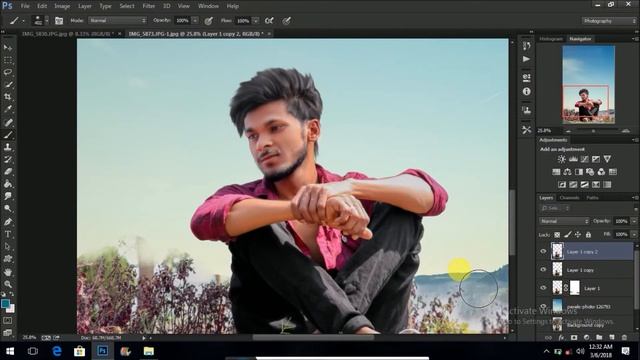Open the File menu
This screenshot has height=360, width=640.
point(25,6)
